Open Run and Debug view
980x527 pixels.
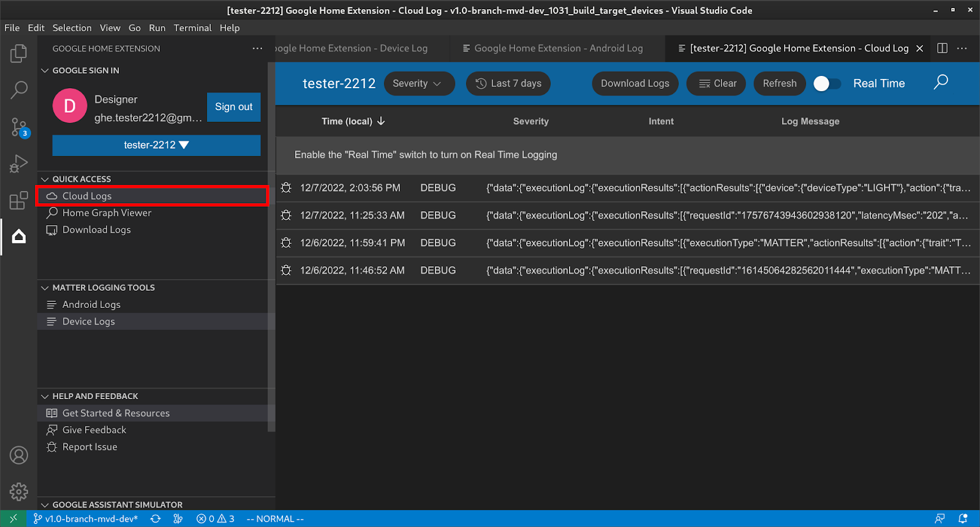pos(18,164)
